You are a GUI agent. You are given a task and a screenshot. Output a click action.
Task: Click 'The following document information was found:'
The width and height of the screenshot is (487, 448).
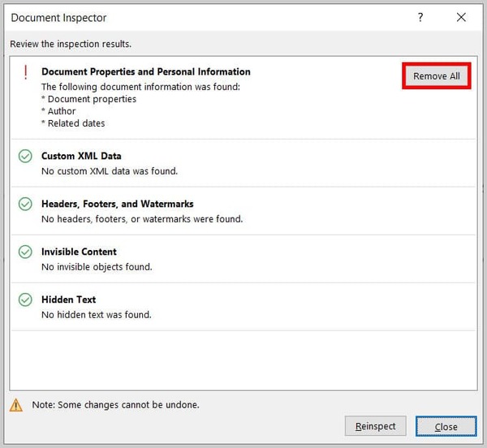click(x=140, y=87)
